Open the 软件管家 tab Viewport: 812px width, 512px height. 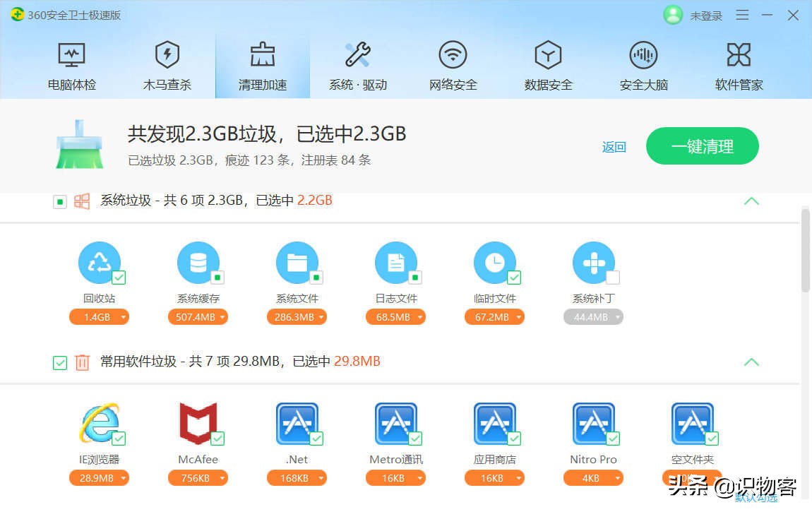(x=739, y=64)
